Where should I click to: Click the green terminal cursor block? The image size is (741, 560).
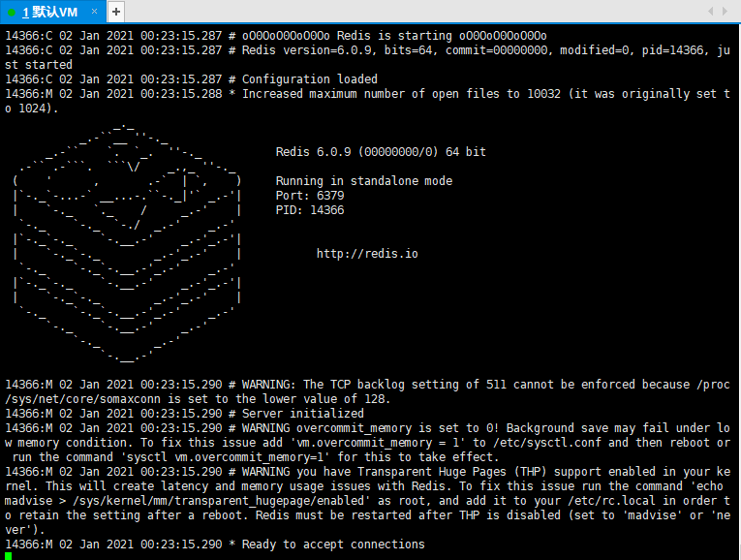8,556
